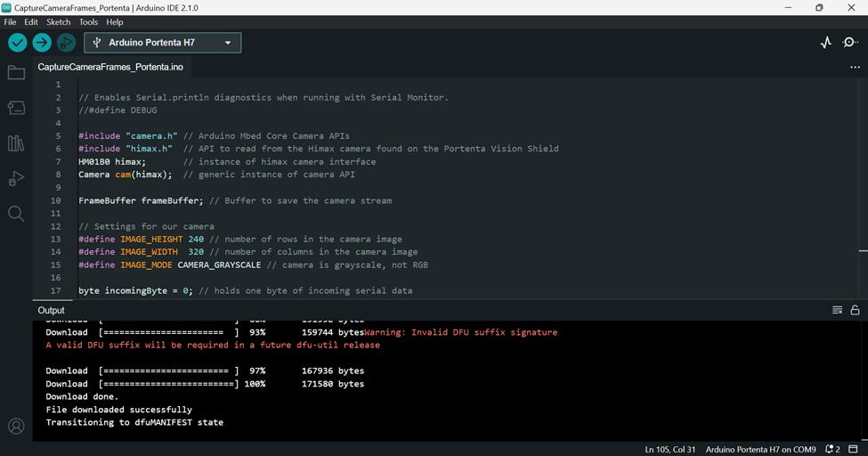Click the Camera cam(himax); code line

[216, 175]
